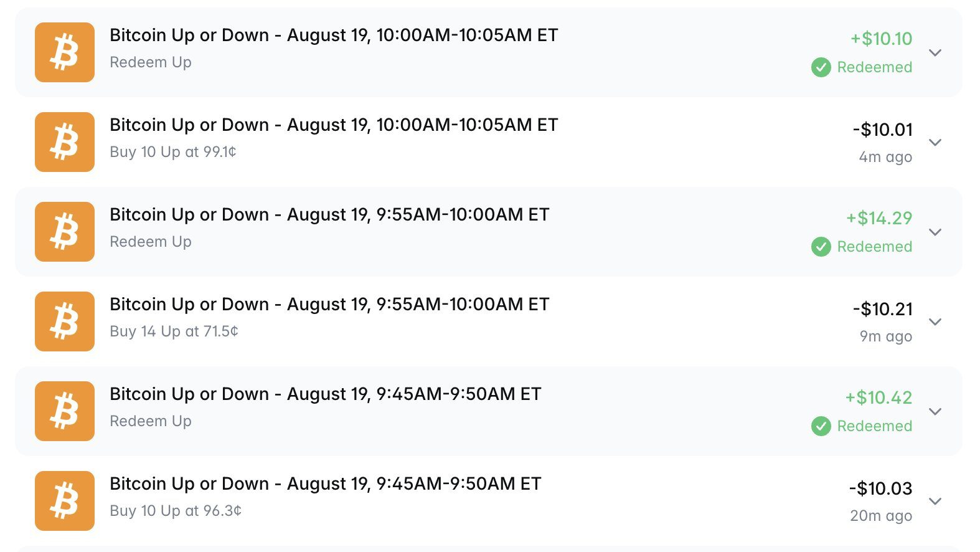Expand the +$14.29 redeemed transaction chevron
This screenshot has height=552, width=980.
point(935,232)
